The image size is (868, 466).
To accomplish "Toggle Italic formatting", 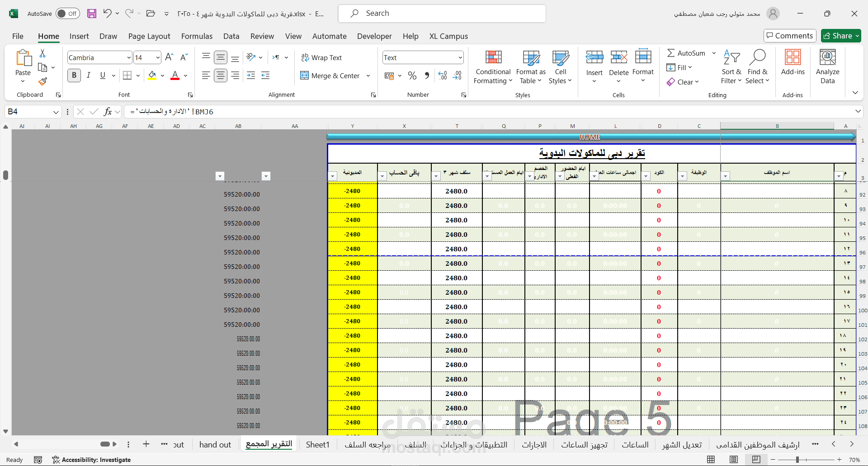I will pos(89,75).
